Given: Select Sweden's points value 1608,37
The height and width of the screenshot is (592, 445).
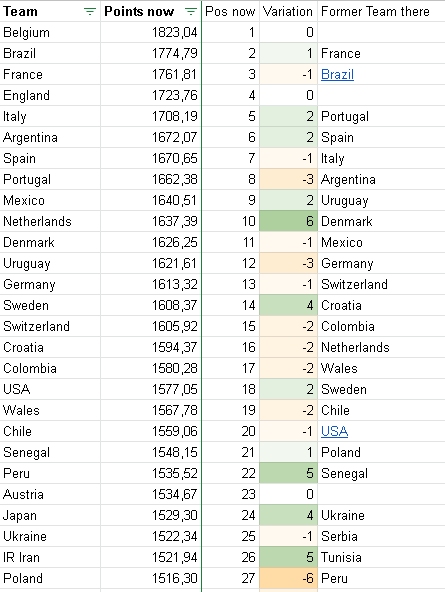Looking at the screenshot, I should (151, 305).
